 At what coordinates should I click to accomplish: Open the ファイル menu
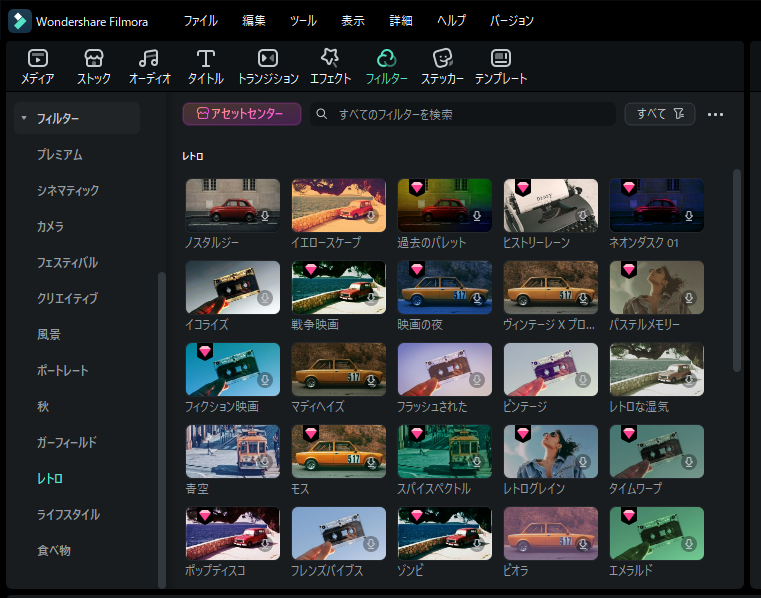point(200,21)
